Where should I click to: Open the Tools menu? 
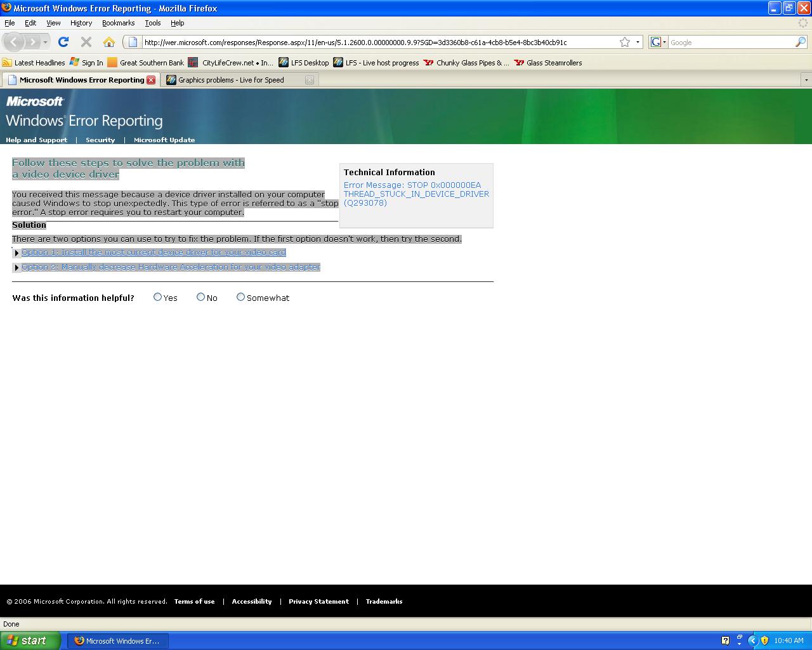tap(153, 23)
